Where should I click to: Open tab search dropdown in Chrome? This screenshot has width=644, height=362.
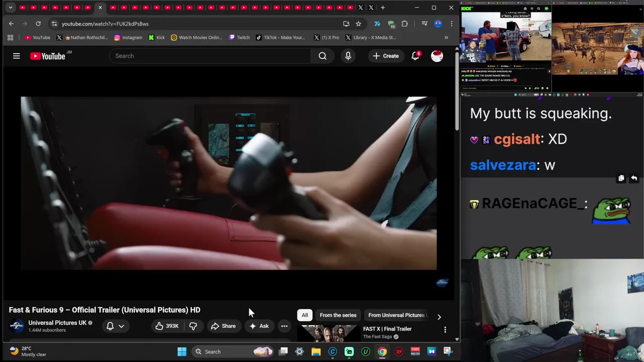tap(11, 8)
